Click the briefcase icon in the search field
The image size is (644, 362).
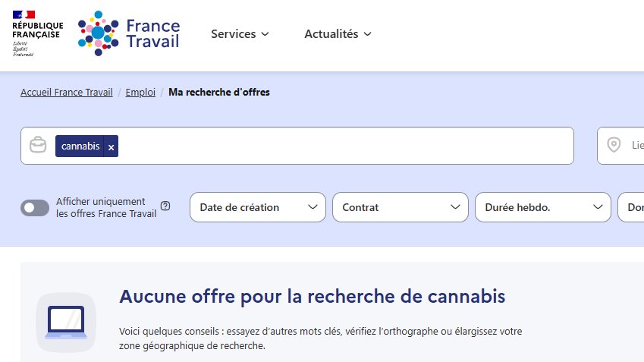coord(38,145)
